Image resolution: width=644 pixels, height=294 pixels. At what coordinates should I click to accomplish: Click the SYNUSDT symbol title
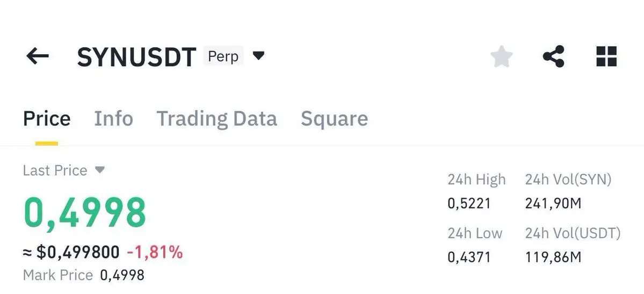pyautogui.click(x=137, y=56)
